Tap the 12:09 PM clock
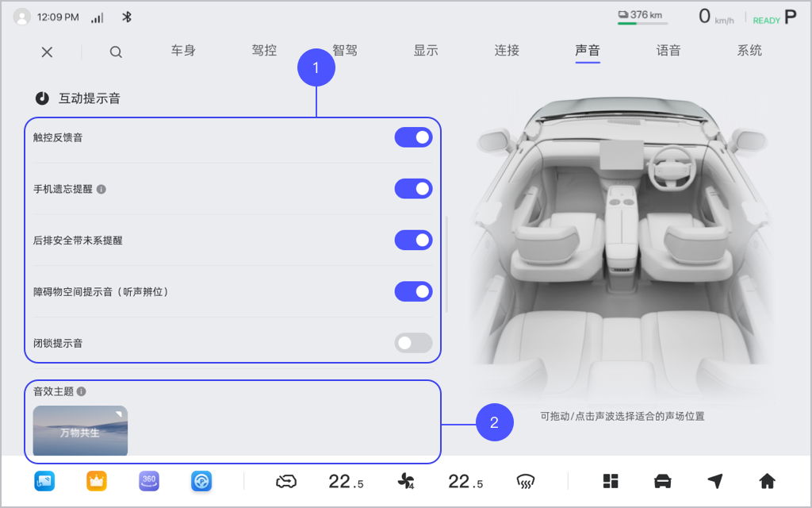Viewport: 812px width, 508px height. (x=58, y=17)
